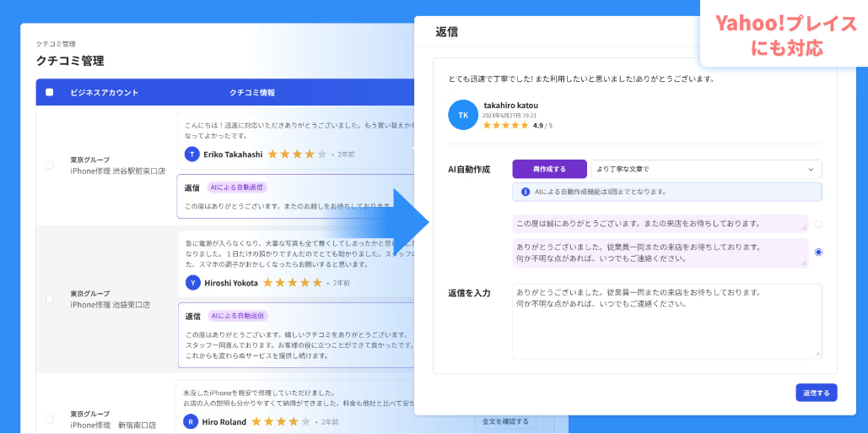Click the ビジネスアカウント column header
Image resolution: width=868 pixels, height=434 pixels.
[x=104, y=92]
